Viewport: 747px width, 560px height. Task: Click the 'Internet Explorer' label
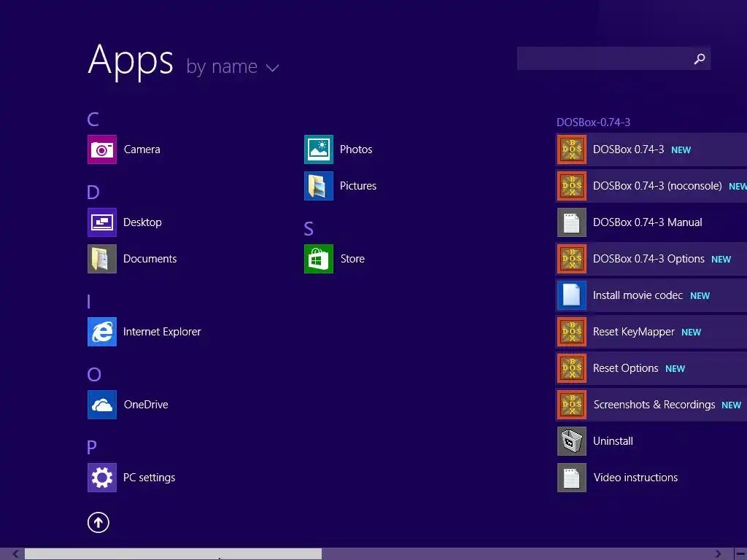point(162,332)
